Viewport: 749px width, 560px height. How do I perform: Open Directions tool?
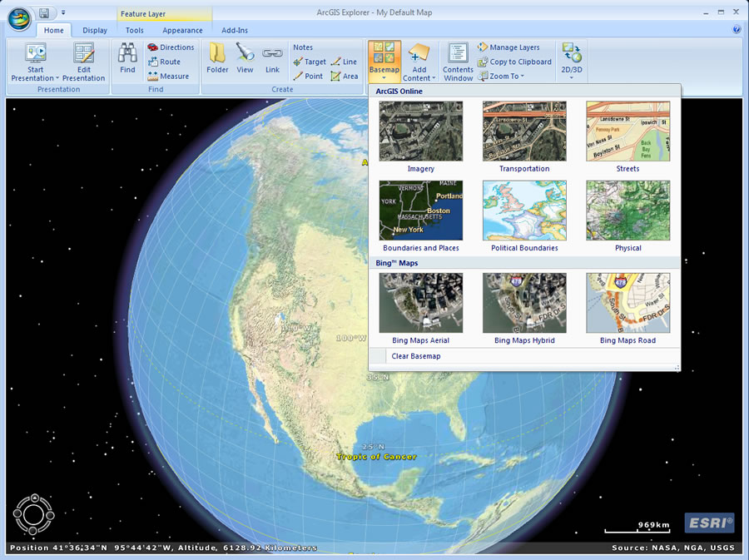click(x=171, y=47)
